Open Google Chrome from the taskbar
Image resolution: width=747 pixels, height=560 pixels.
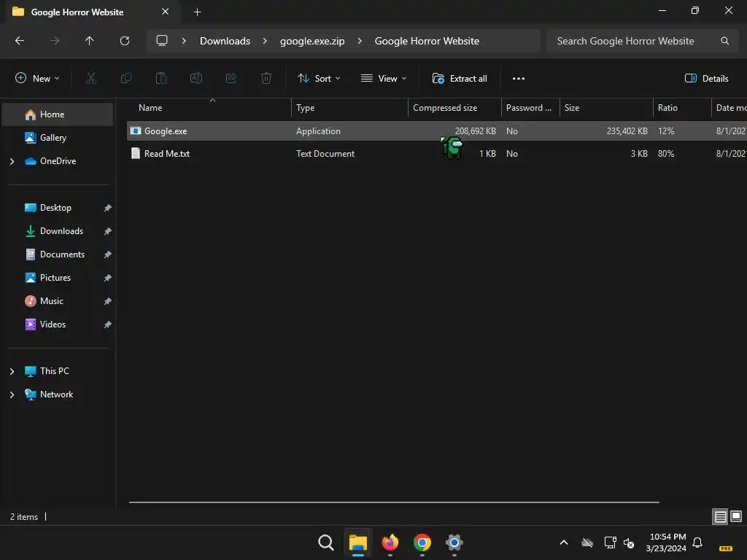pos(422,542)
